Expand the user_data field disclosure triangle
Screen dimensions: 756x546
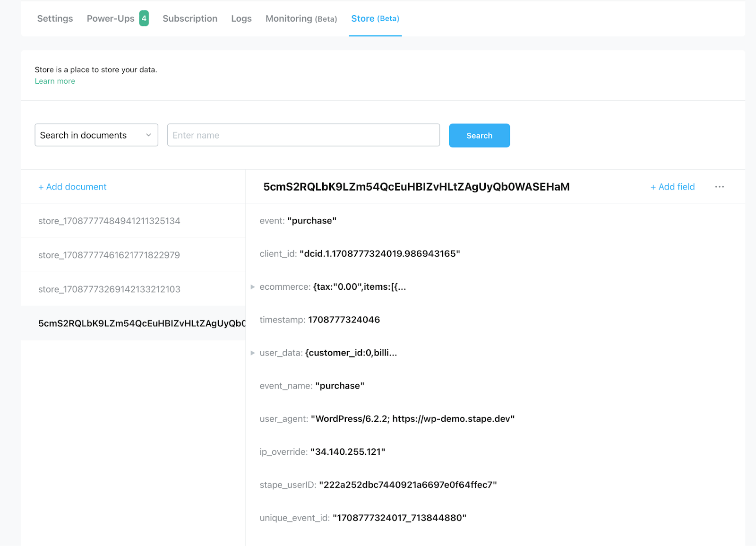(x=253, y=353)
